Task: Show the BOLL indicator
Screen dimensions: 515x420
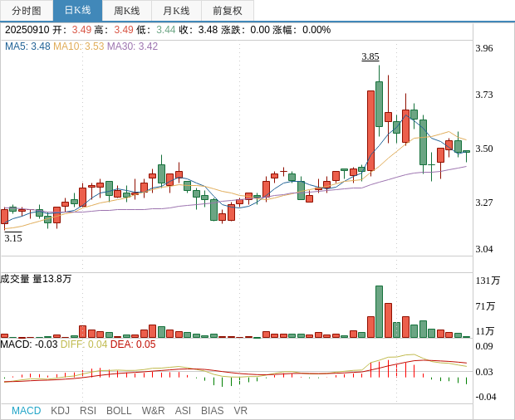Action: pos(119,411)
